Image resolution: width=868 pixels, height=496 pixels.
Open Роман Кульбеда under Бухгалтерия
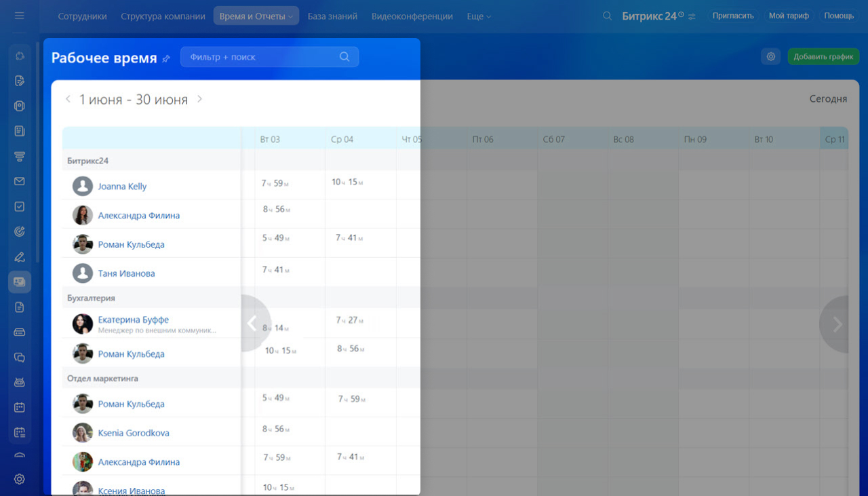pos(131,354)
